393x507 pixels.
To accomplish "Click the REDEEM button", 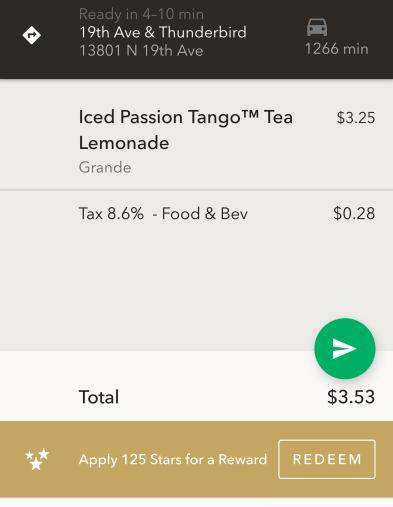I will coord(327,459).
